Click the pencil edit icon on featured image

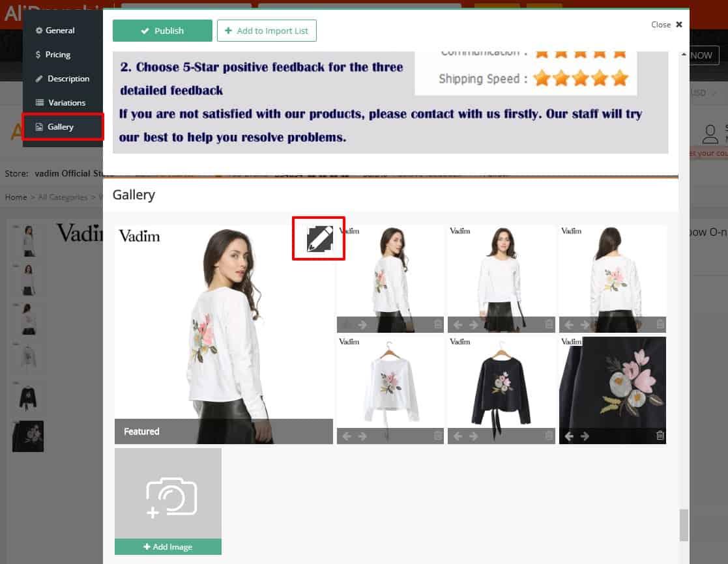tap(319, 238)
